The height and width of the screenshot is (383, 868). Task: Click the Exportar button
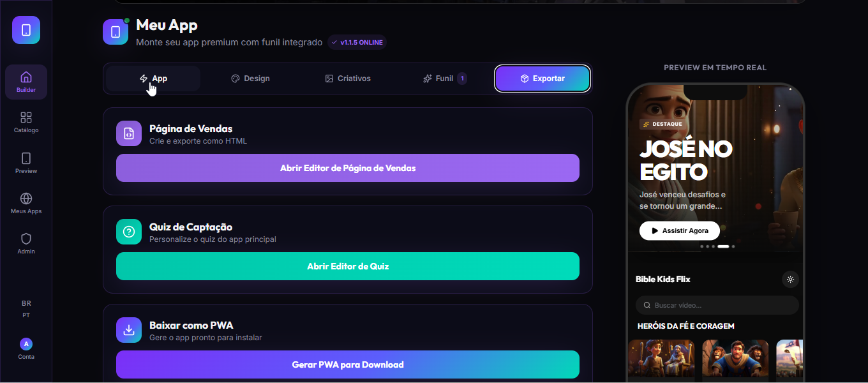[542, 79]
